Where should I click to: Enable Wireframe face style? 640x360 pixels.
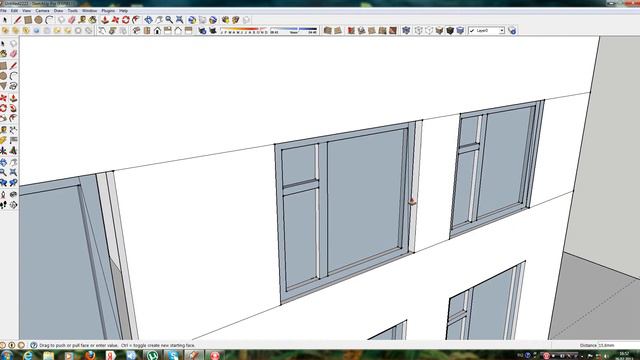click(x=418, y=31)
